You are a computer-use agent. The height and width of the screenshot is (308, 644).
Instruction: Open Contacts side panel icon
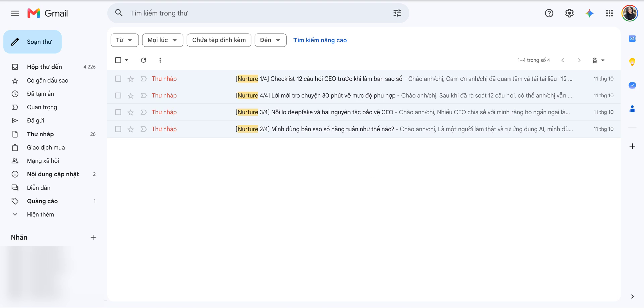(632, 109)
